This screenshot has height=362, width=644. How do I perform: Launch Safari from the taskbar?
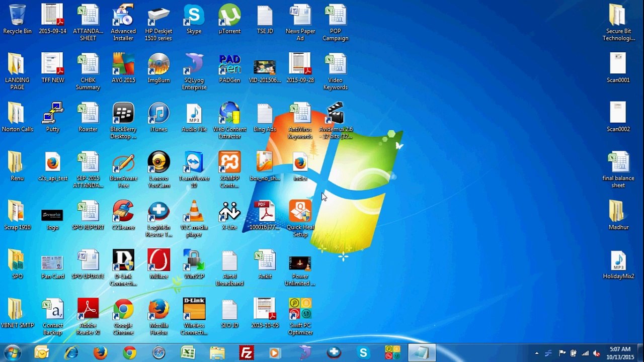[158, 353]
